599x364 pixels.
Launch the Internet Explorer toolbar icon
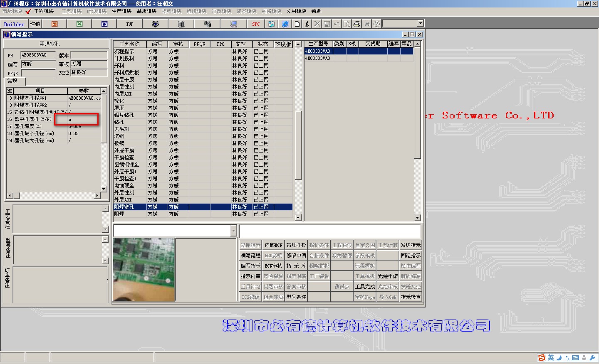(285, 24)
